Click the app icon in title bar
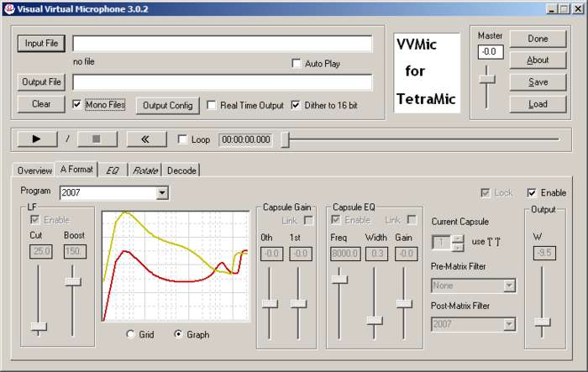This screenshot has width=588, height=372. [x=9, y=8]
